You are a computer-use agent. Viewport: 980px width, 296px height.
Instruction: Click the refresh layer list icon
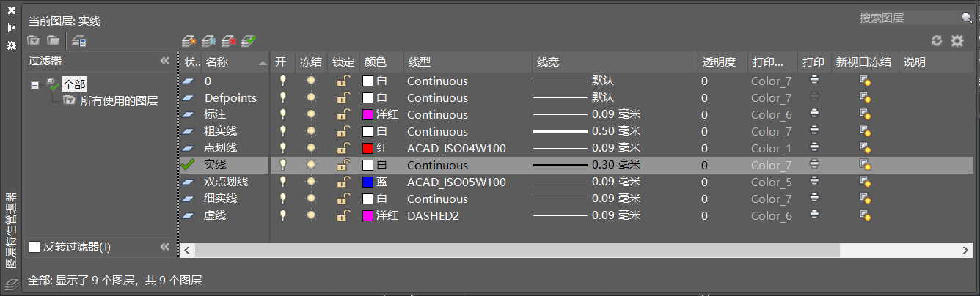click(937, 41)
